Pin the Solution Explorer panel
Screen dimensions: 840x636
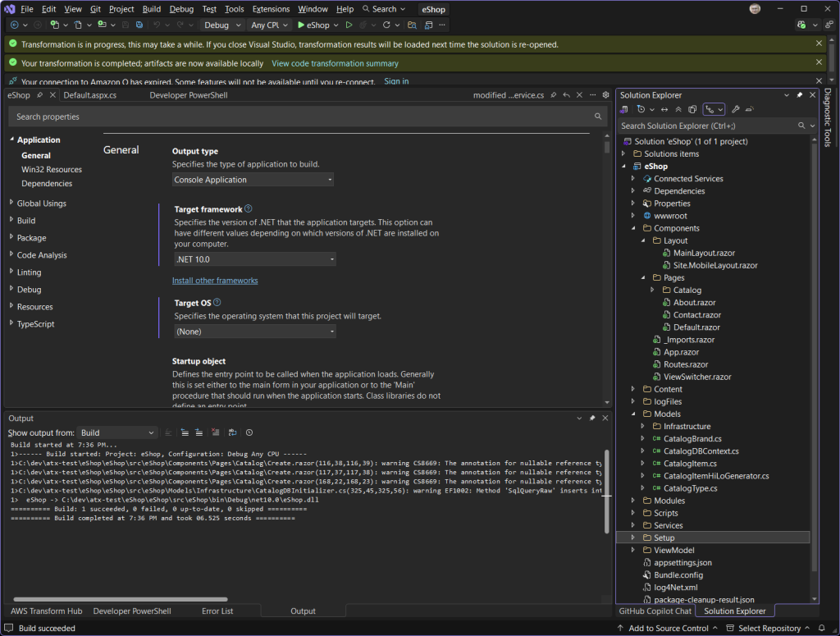[800, 94]
